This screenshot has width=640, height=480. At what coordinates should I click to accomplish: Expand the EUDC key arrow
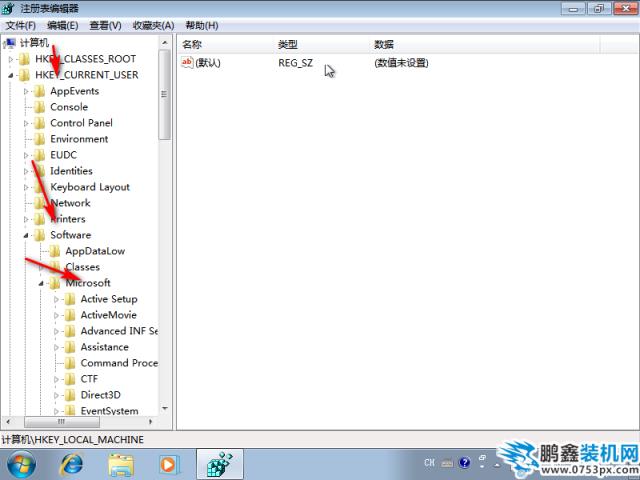click(26, 155)
